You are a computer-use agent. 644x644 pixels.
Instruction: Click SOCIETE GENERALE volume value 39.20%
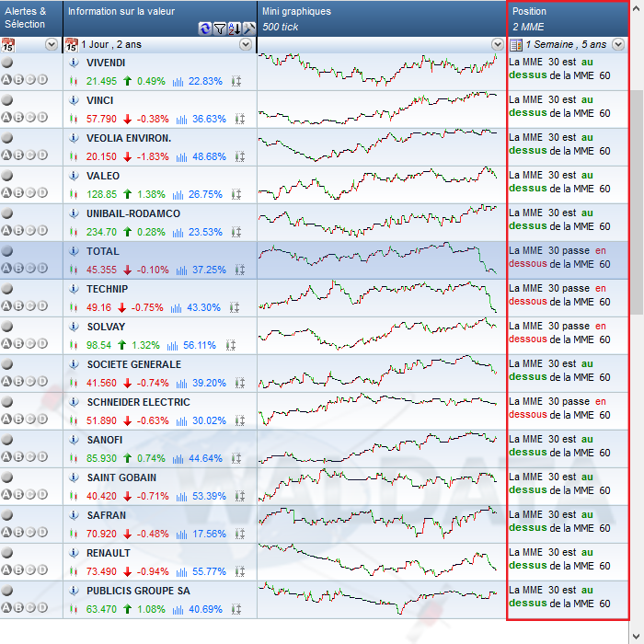[x=209, y=384]
